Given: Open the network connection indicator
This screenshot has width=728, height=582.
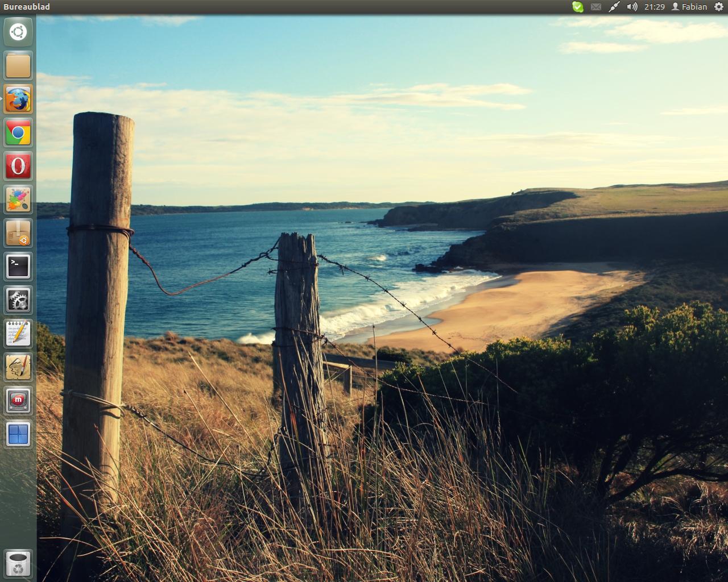Looking at the screenshot, I should (x=614, y=7).
